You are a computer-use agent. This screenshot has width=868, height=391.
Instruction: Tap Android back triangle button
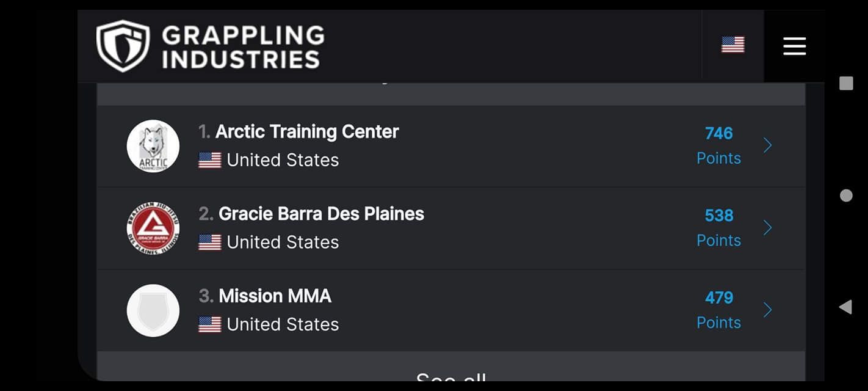pyautogui.click(x=845, y=307)
